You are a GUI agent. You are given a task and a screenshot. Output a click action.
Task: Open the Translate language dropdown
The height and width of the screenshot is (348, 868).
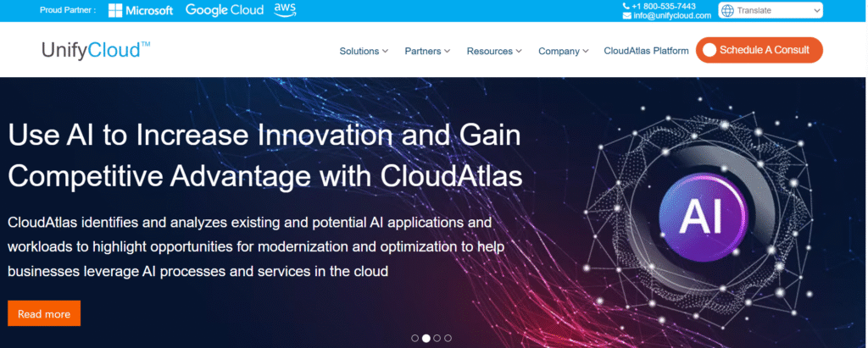pyautogui.click(x=771, y=10)
